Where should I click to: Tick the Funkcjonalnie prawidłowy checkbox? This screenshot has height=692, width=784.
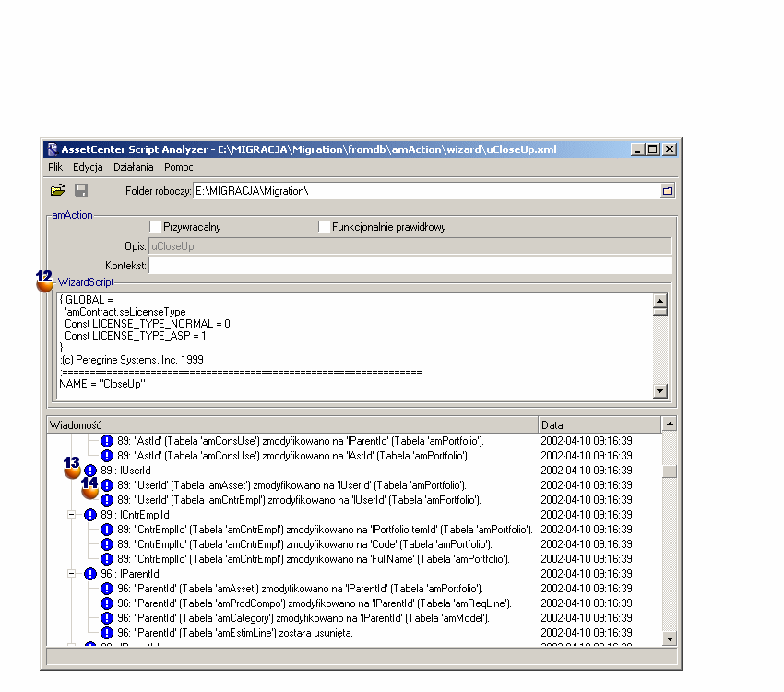[x=324, y=227]
